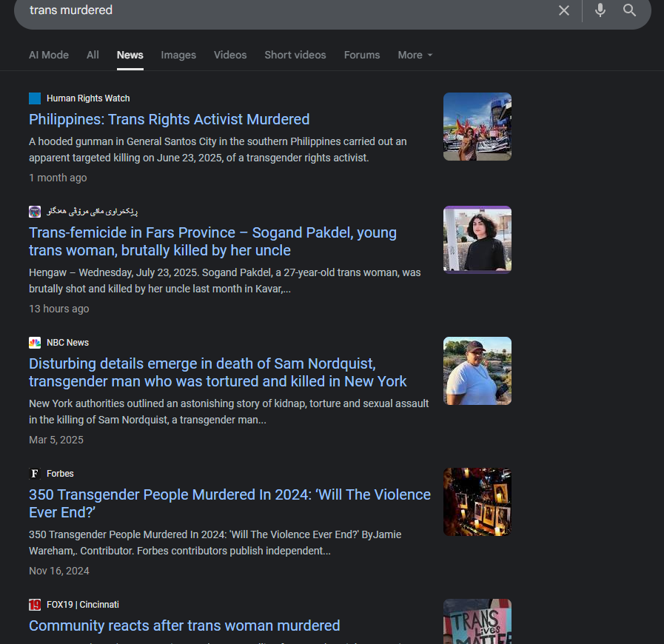Open the Images tab

coord(178,55)
